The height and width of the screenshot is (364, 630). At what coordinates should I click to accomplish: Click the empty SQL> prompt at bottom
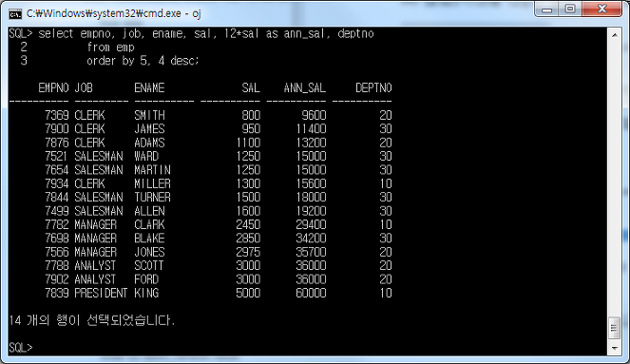point(20,348)
